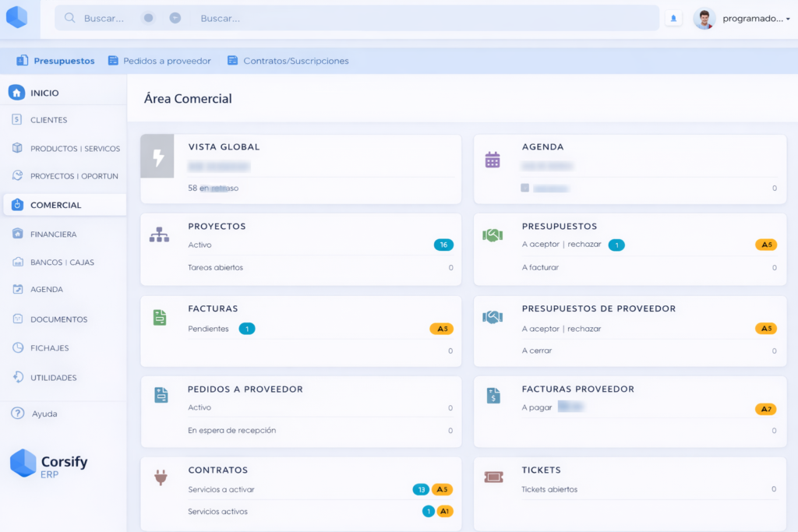
Task: Click the Presupuestos handshake icon
Action: pyautogui.click(x=493, y=234)
